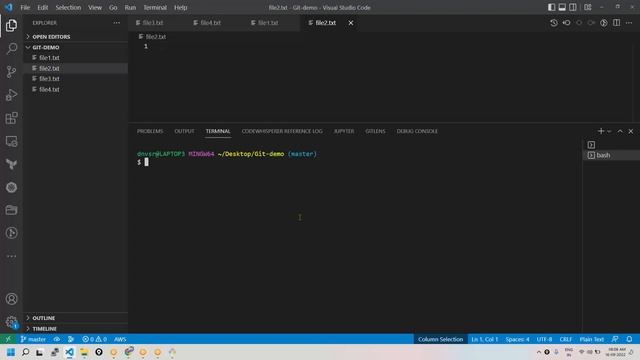Screen dimensions: 640x360
Task: Toggle the secondary side bar visibility
Action: (x=573, y=7)
